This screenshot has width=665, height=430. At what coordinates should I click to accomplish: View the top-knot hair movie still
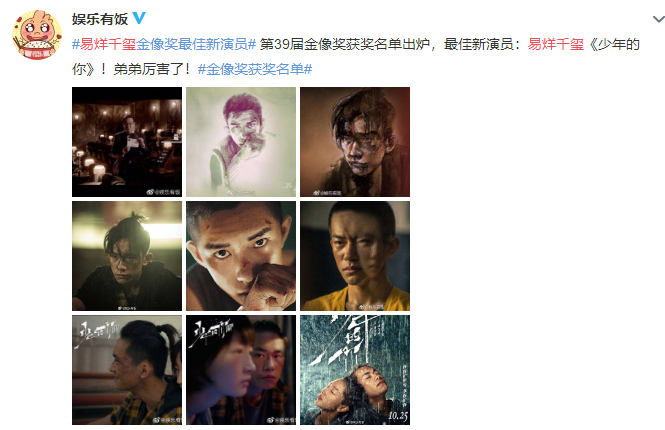(x=127, y=256)
